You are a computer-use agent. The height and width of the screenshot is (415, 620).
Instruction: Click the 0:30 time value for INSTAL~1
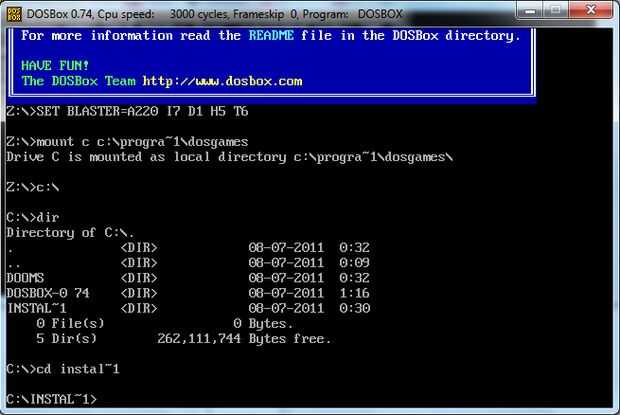point(355,308)
